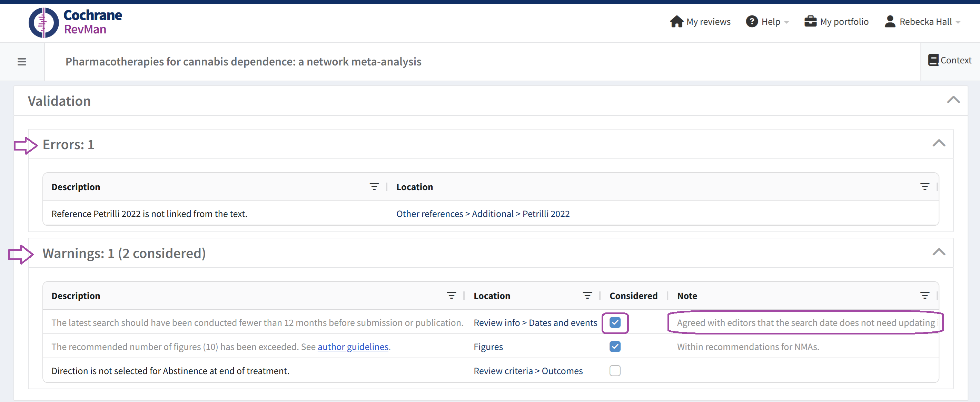980x402 pixels.
Task: Collapse the Errors section
Action: point(939,143)
